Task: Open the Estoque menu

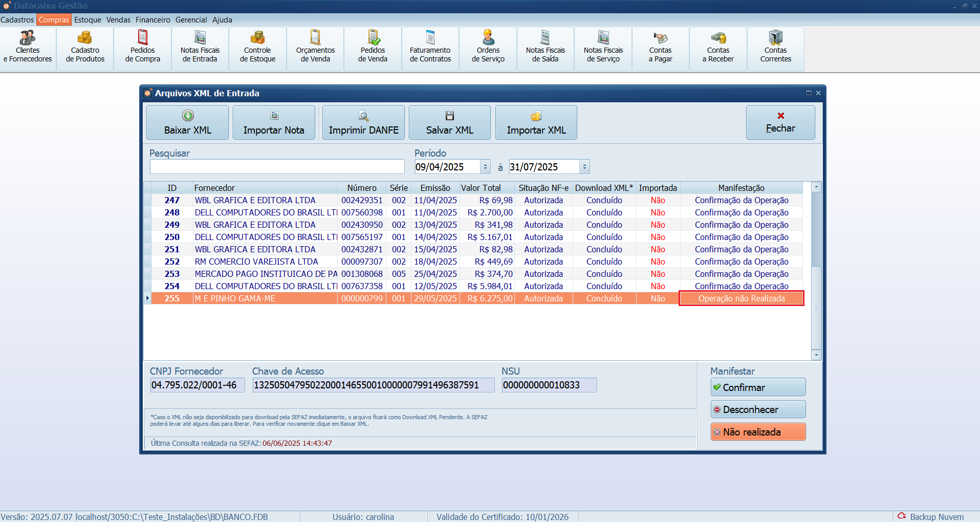Action: pos(88,20)
